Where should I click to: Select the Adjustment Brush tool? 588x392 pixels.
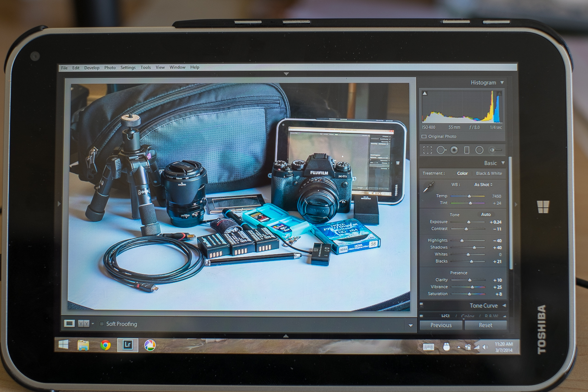(x=495, y=150)
